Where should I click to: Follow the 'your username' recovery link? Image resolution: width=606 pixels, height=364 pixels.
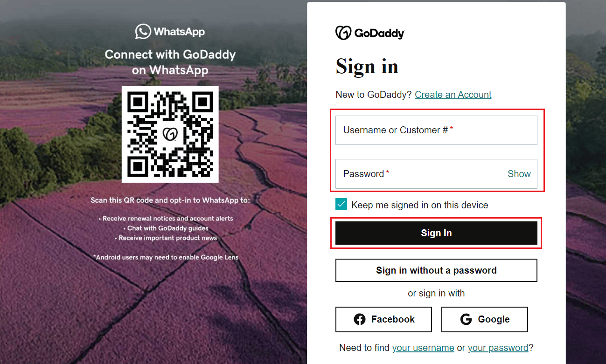[423, 348]
